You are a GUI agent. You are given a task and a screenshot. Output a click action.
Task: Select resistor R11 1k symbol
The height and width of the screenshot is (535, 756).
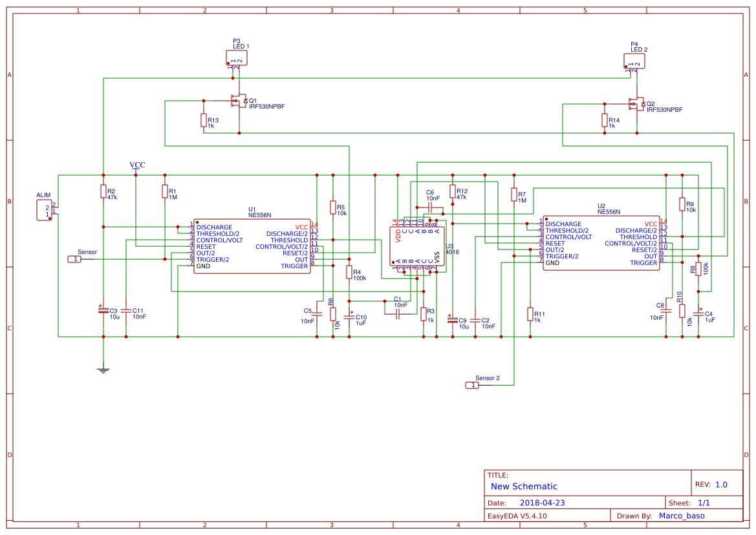click(530, 314)
